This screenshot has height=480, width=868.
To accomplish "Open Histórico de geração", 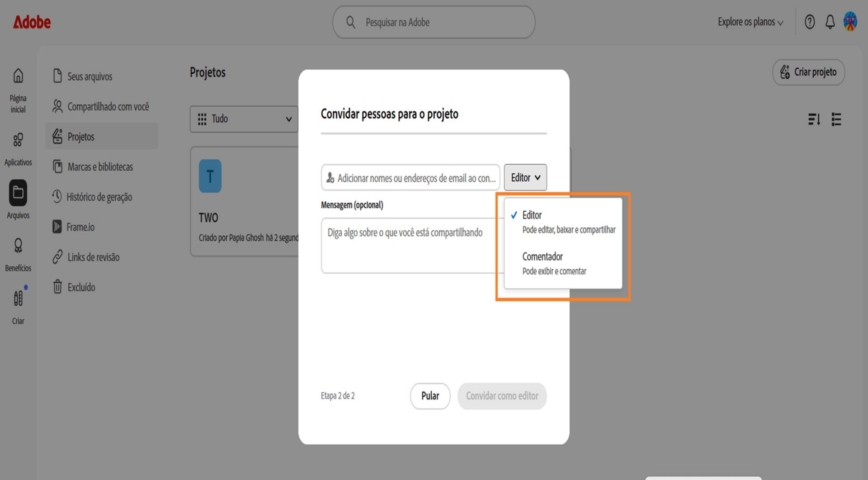I will click(102, 196).
